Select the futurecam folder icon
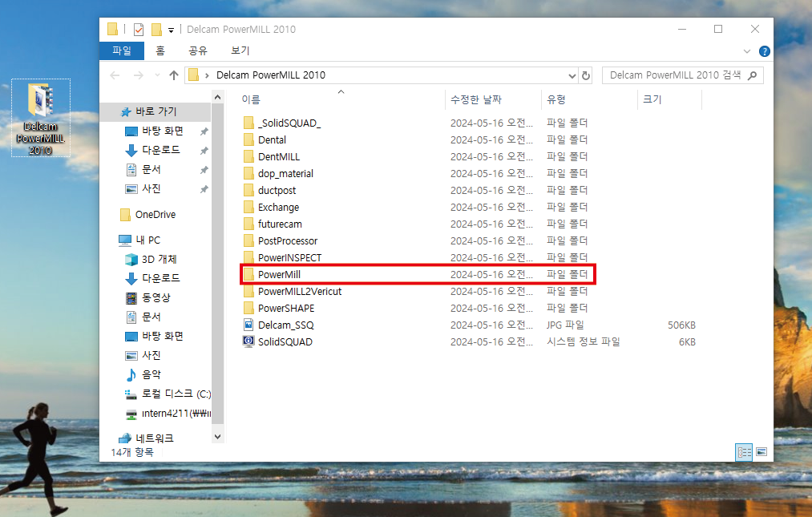 [248, 224]
